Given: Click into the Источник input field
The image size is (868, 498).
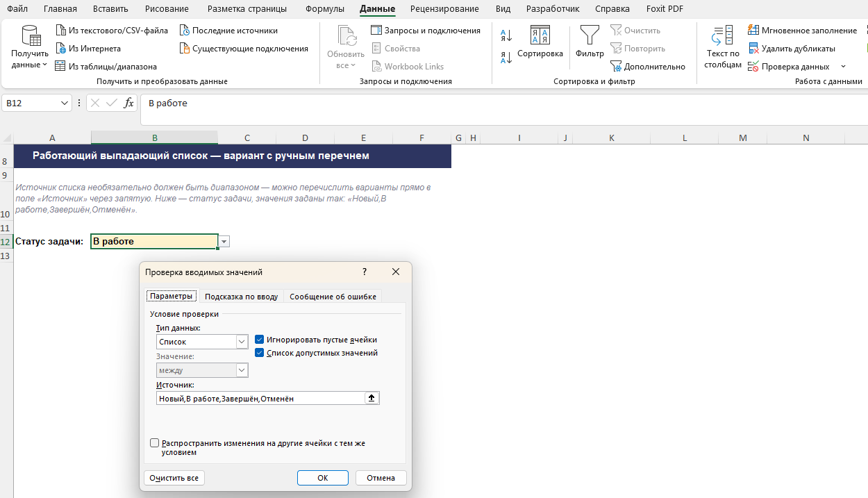Looking at the screenshot, I should click(261, 398).
